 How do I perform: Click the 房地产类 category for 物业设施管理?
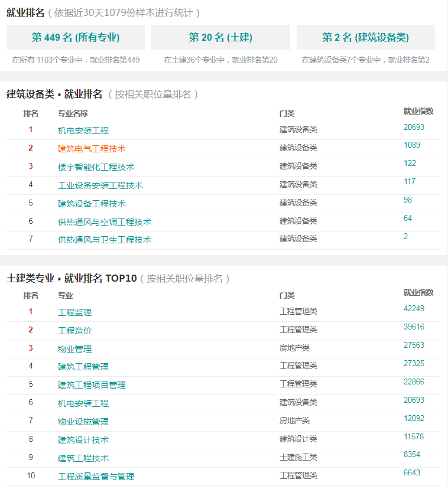tap(294, 420)
